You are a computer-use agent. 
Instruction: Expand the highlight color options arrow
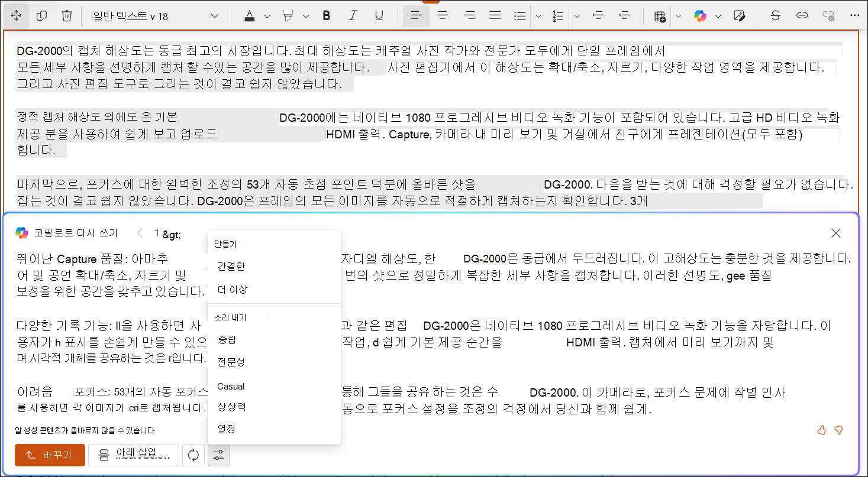click(x=305, y=16)
